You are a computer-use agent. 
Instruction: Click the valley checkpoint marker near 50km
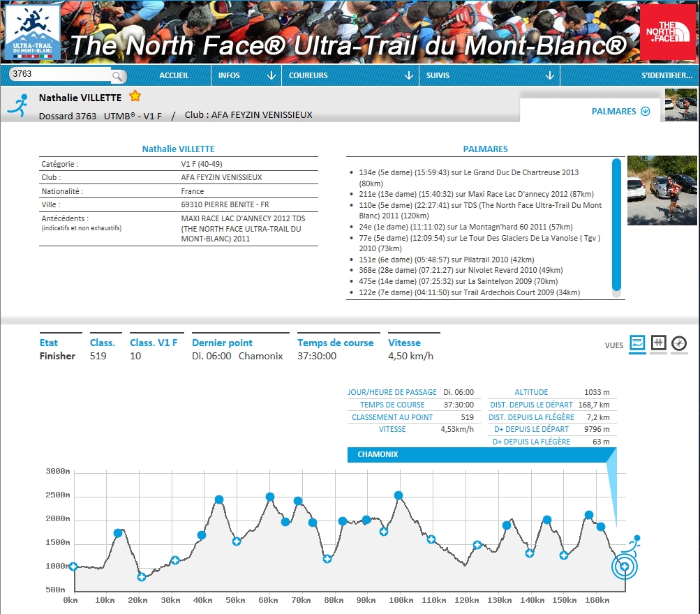pos(237,541)
